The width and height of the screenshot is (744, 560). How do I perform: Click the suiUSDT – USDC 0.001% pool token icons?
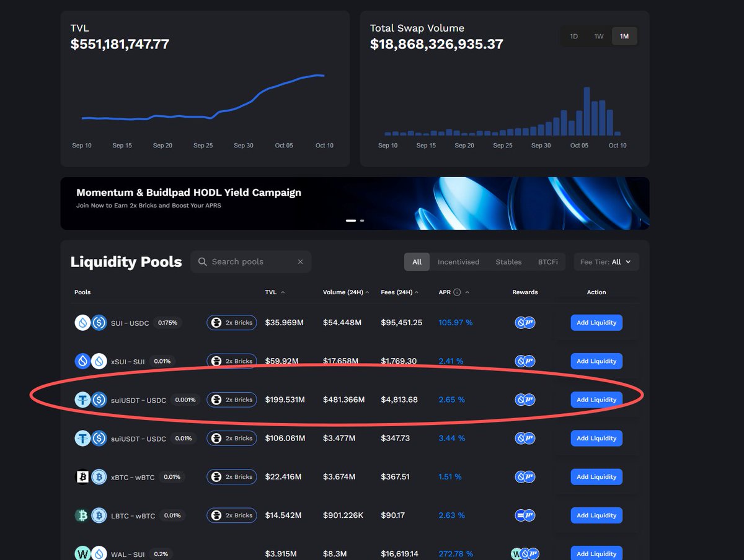tap(91, 400)
